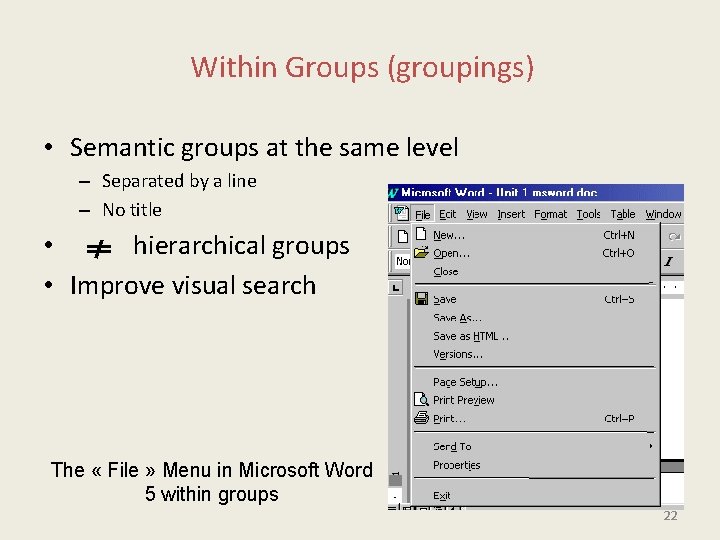Click the Italic toolbar button
The height and width of the screenshot is (540, 720).
click(669, 262)
